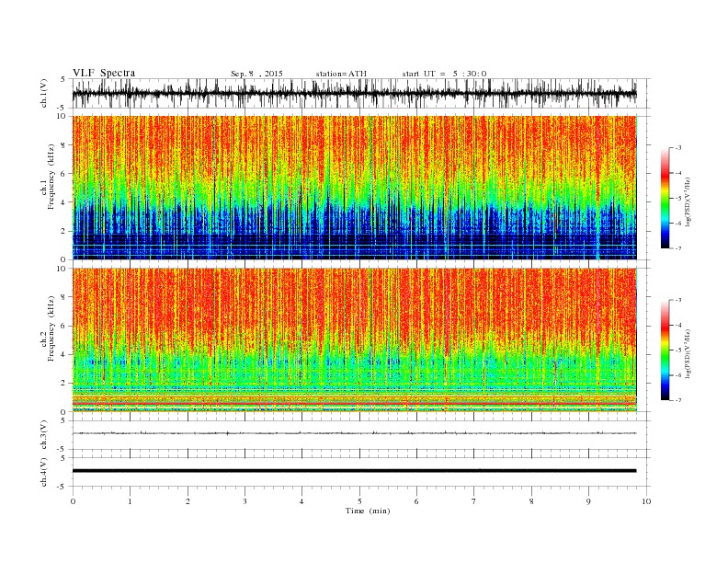Viewport: 728px width, 563px height.
Task: Click the ch.3(V) axis label
Action: (44, 435)
